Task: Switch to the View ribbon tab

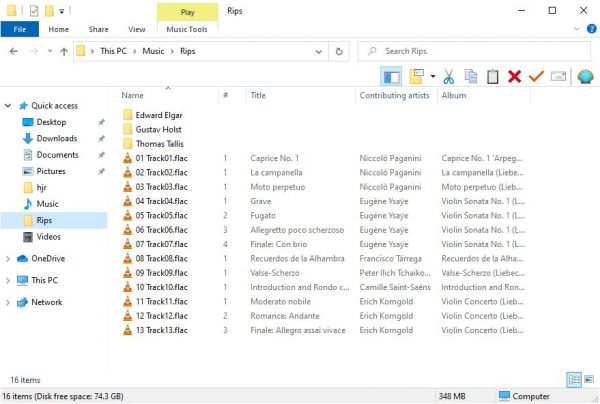Action: [137, 29]
